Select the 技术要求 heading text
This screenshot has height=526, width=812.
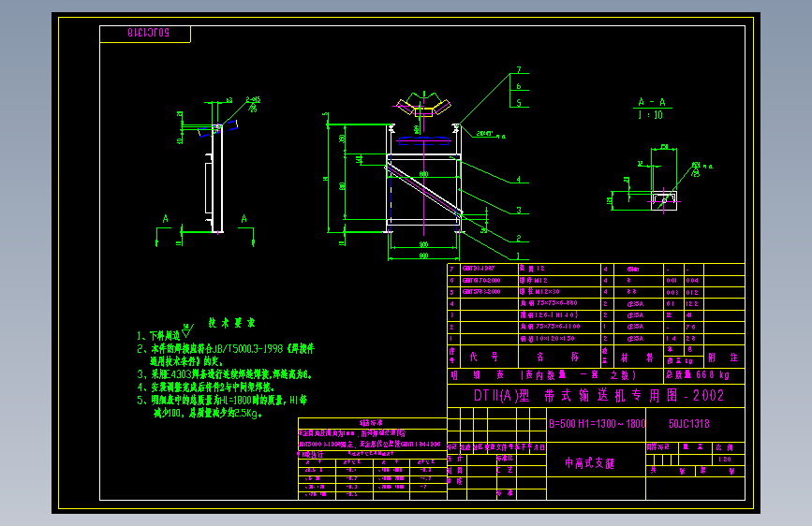tap(231, 323)
